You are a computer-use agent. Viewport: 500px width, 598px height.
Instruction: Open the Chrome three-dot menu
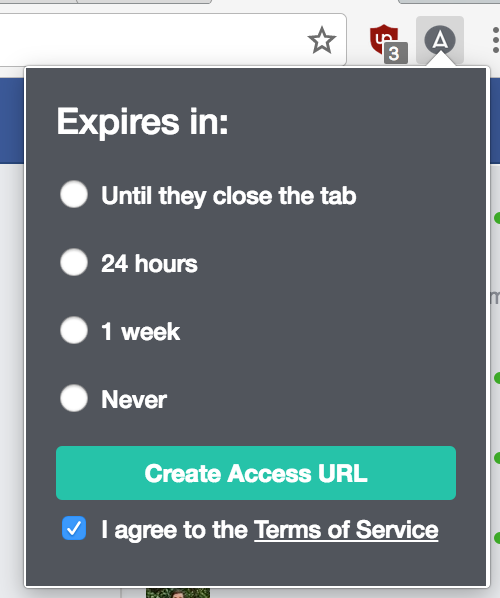[x=495, y=40]
